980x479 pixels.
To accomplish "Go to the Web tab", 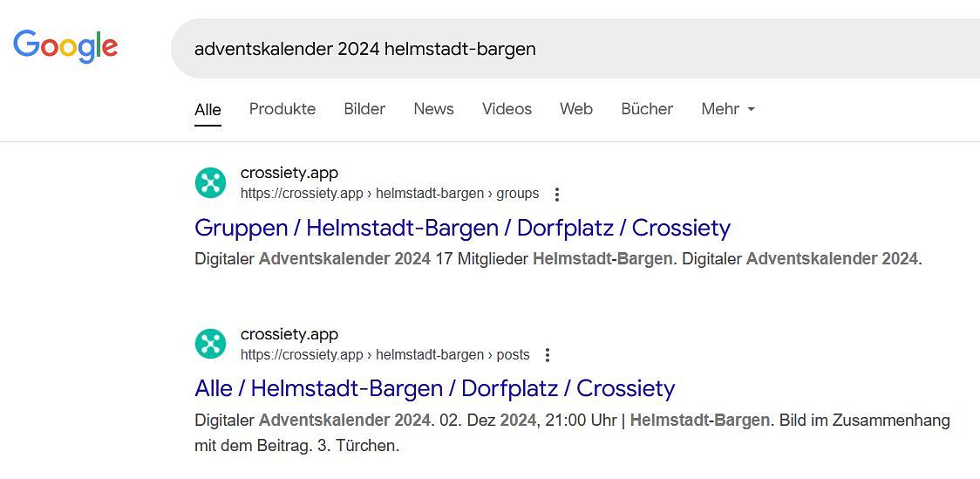I will tap(576, 109).
